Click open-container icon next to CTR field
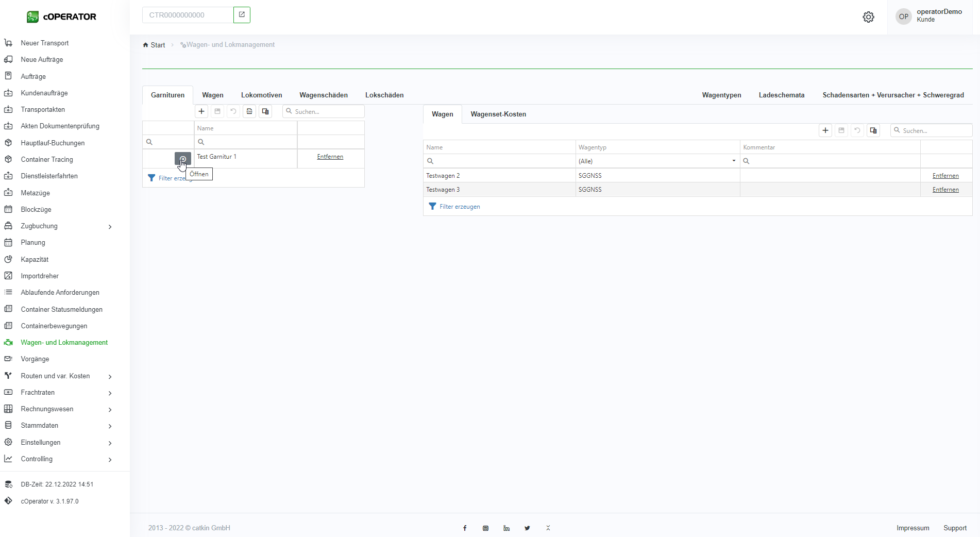This screenshot has height=537, width=980. pyautogui.click(x=242, y=15)
